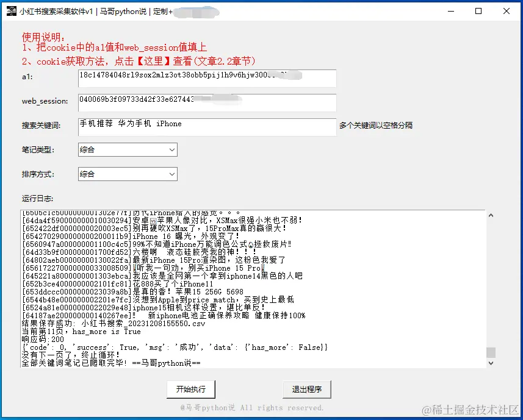523x420 pixels.
Task: Click the app icon in the title bar
Action: tap(11, 11)
